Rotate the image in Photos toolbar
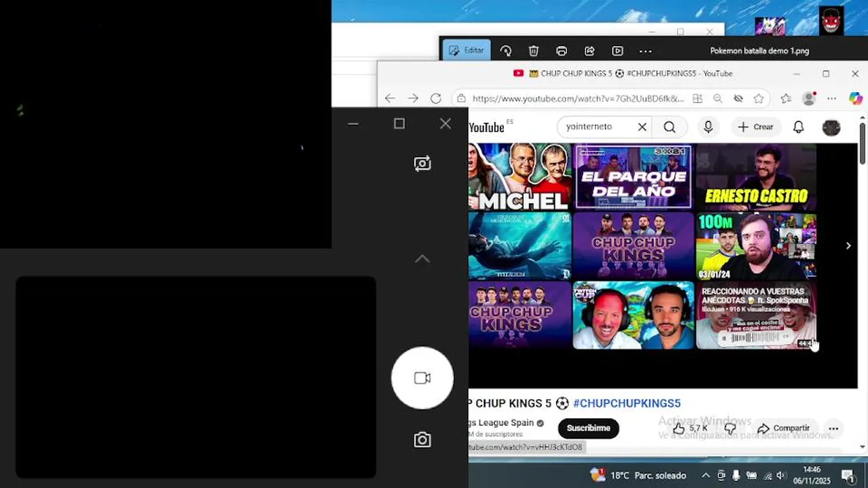Viewport: 868px width, 488px height. pos(506,51)
